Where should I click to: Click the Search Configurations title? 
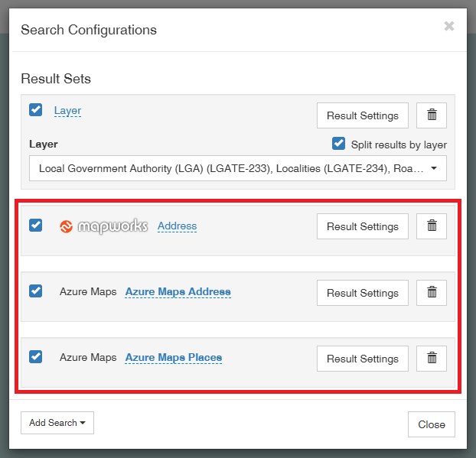tap(89, 30)
